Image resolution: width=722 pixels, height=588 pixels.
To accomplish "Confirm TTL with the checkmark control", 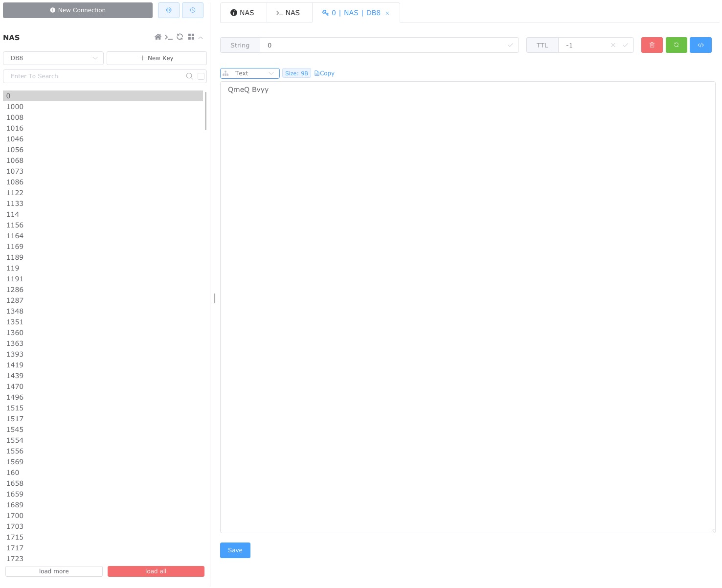I will click(x=626, y=45).
